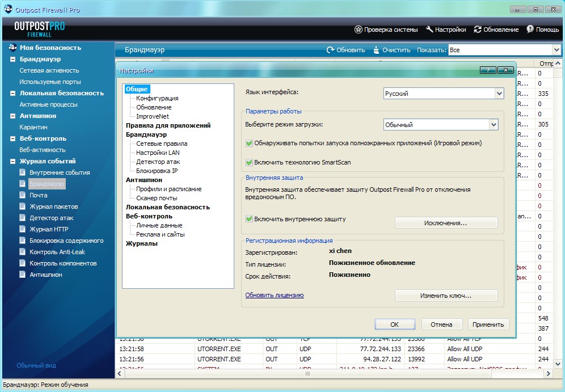This screenshot has width=565, height=392.
Task: Open Правила для приложений settings page
Action: 168,125
